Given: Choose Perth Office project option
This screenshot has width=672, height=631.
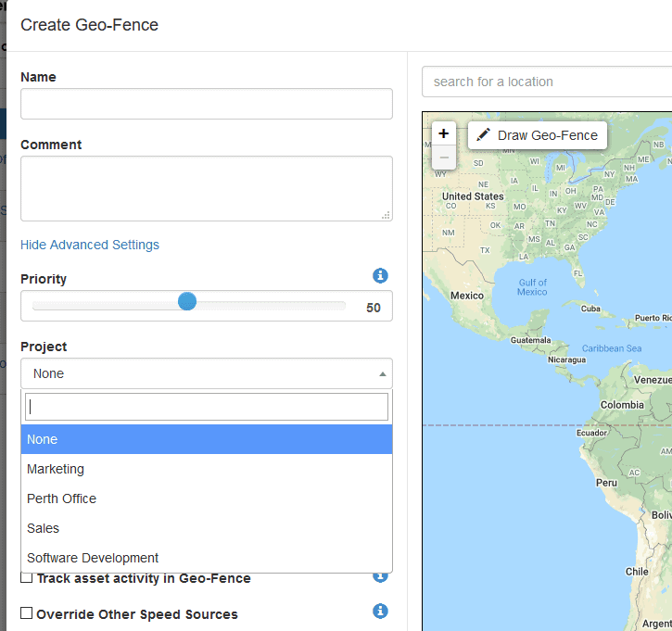Looking at the screenshot, I should tap(207, 498).
